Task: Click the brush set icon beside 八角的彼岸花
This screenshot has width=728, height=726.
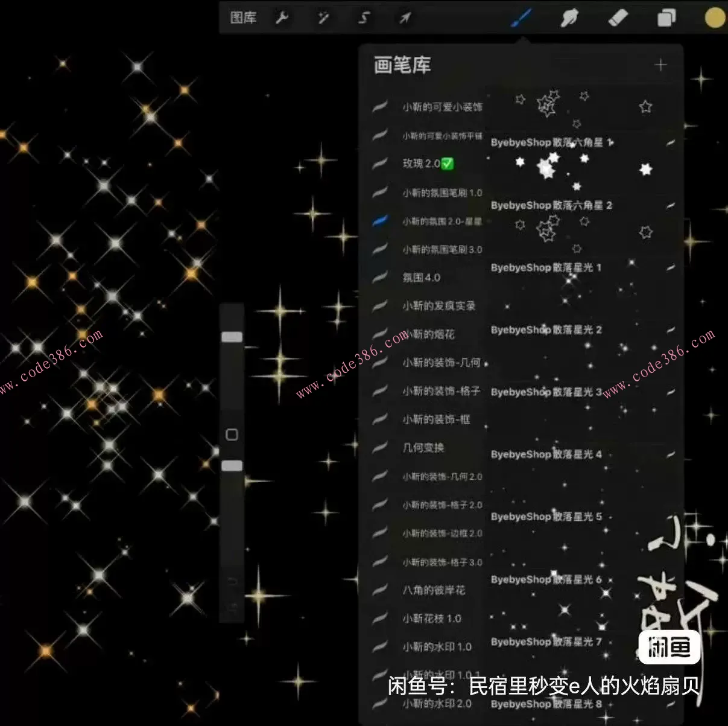Action: 379,590
